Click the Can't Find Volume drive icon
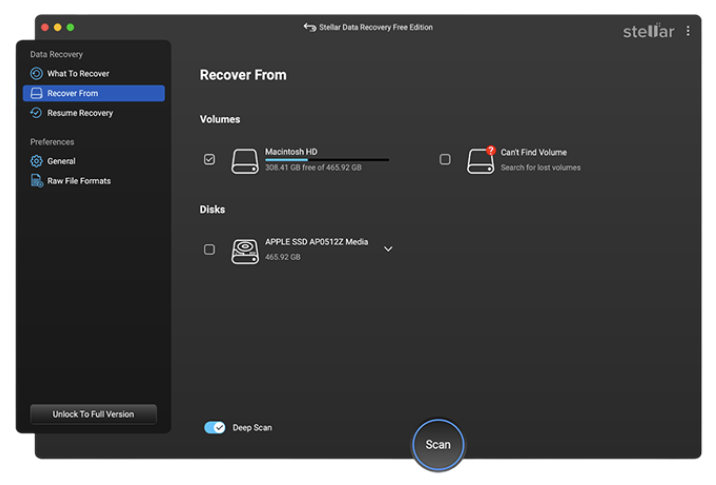Screen dimensions: 716x485 (481, 160)
